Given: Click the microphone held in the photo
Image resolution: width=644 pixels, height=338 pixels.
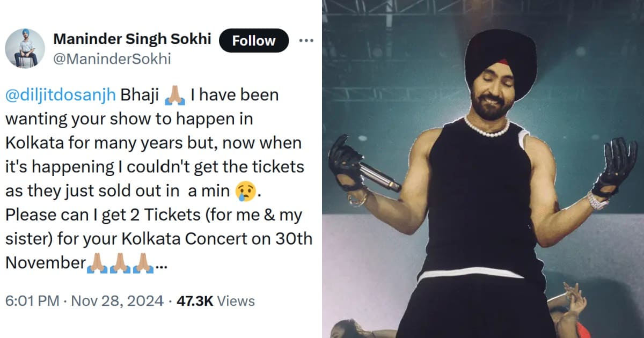Looking at the screenshot, I should [379, 177].
